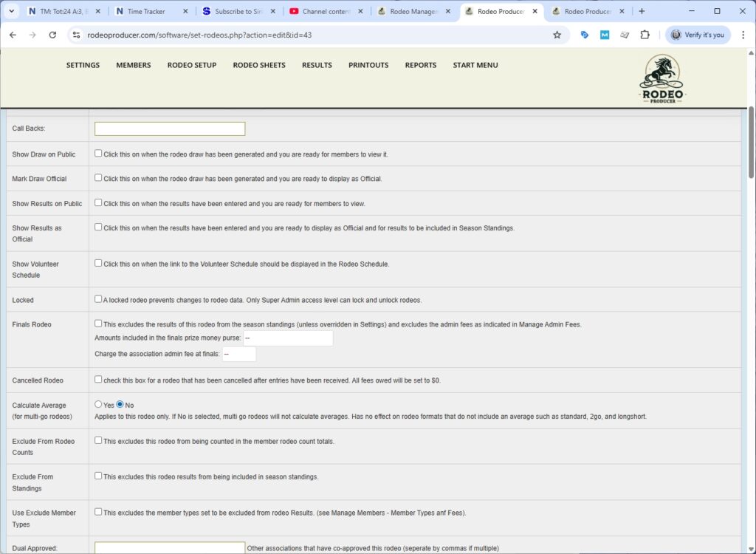756x554 pixels.
Task: Bookmark this page with the star icon
Action: click(557, 35)
